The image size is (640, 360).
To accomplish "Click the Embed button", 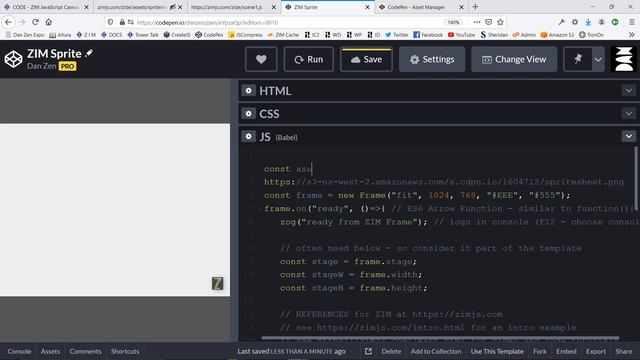I will click(x=566, y=351).
